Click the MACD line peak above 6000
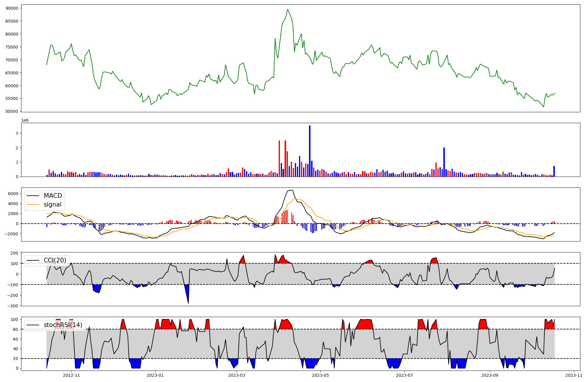Viewport: 588px width, 382px height. 291,190
